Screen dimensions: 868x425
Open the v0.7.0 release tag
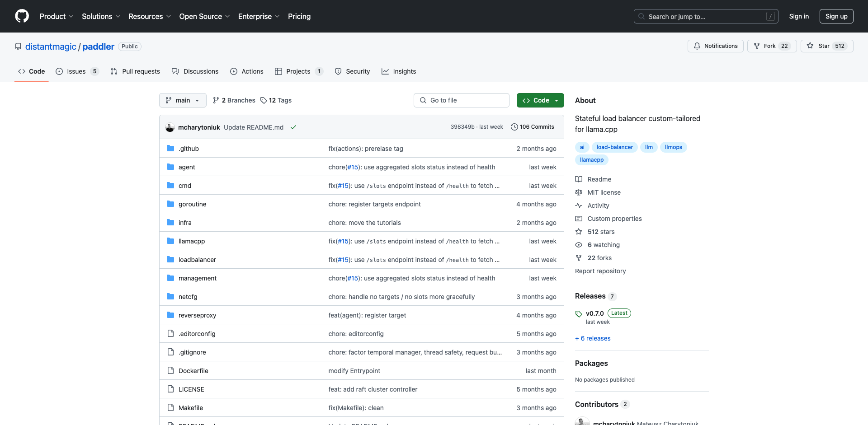(594, 313)
